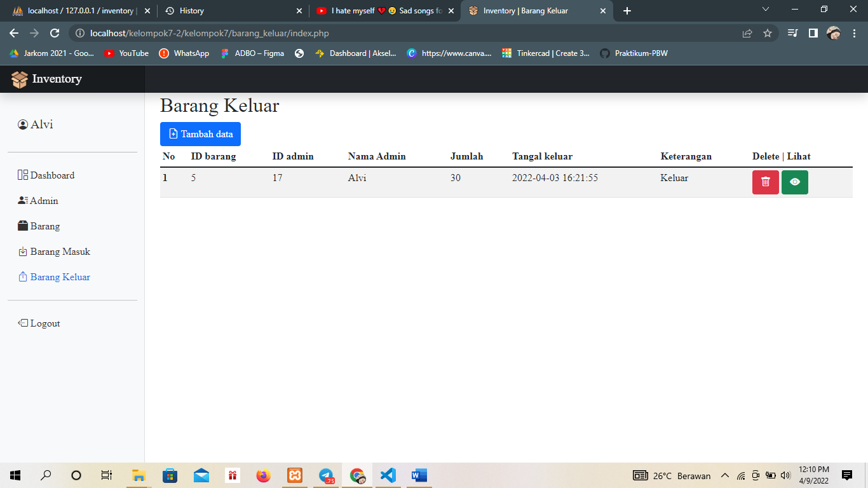Open the browser profile dropdown chevron
The image size is (868, 488).
(x=765, y=10)
